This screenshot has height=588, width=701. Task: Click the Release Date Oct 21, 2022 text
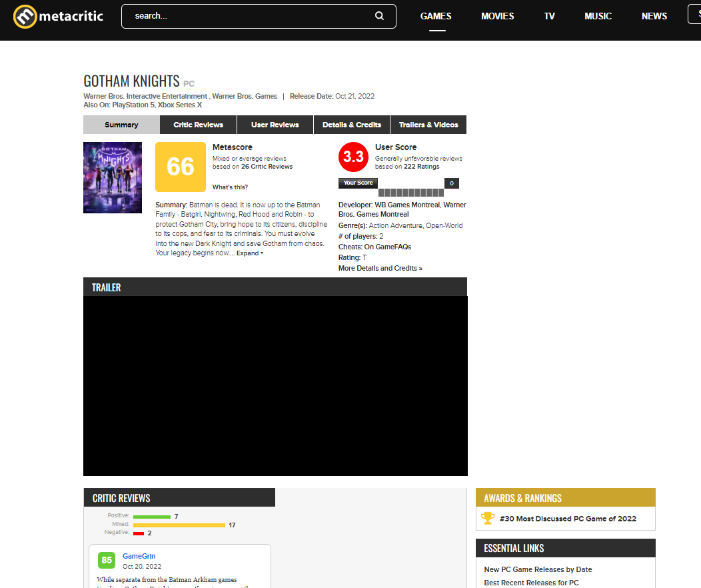click(x=332, y=96)
